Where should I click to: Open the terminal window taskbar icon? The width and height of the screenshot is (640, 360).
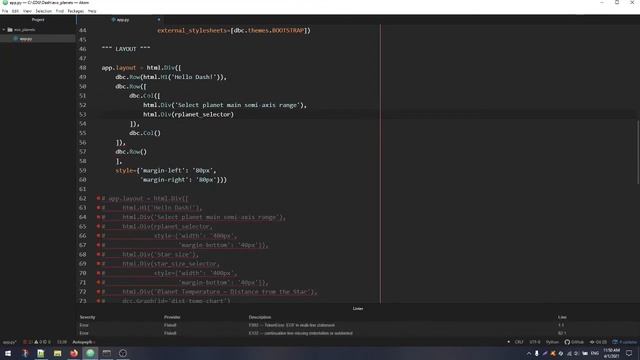coord(107,353)
